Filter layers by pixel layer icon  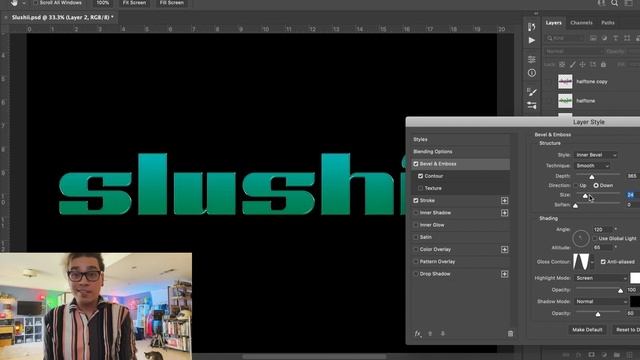(x=593, y=38)
